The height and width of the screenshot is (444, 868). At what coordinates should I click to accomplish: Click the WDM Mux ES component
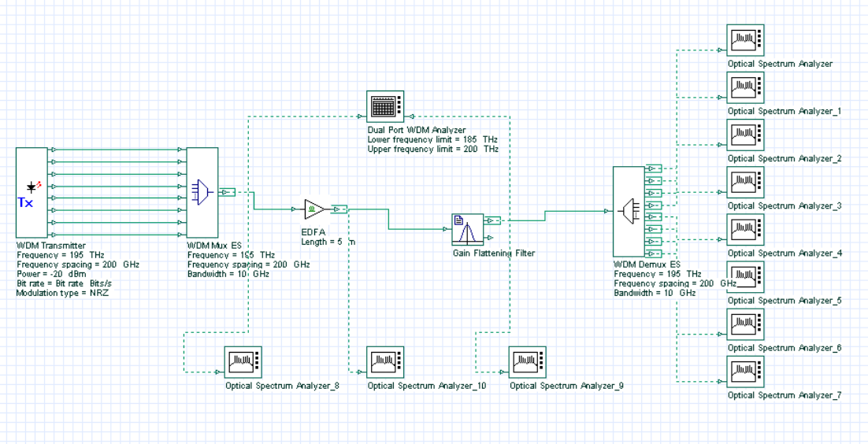click(202, 192)
